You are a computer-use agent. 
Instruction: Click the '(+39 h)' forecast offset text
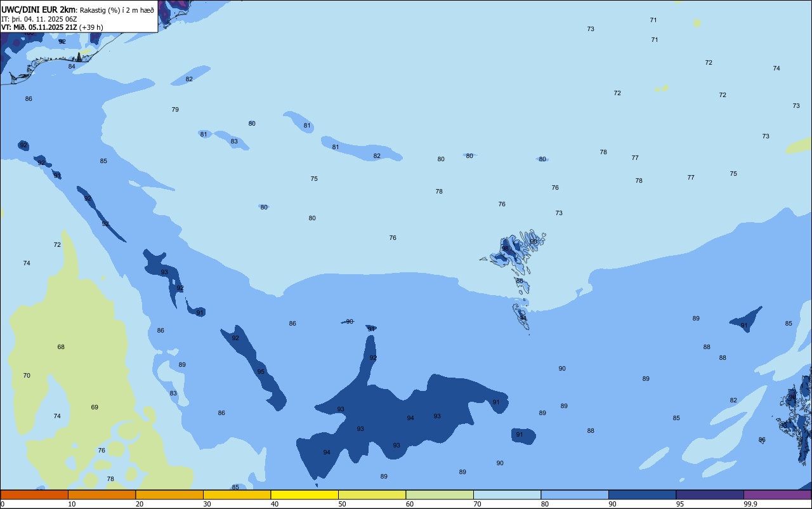91,27
